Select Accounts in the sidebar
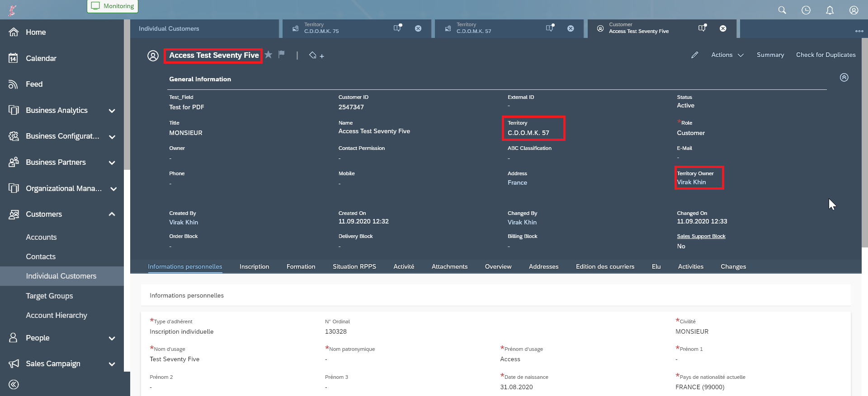 click(41, 237)
